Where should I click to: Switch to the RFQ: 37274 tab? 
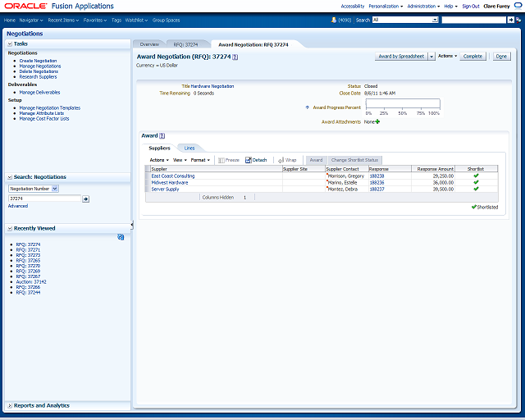point(186,44)
